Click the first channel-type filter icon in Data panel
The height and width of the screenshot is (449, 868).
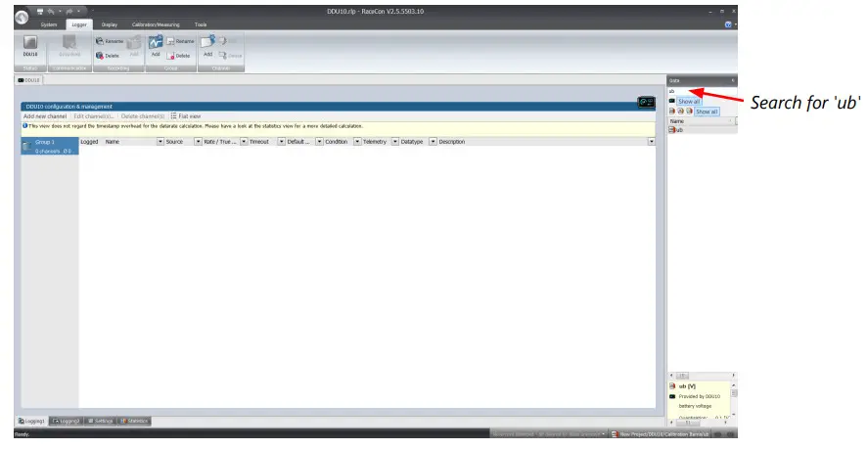(672, 112)
